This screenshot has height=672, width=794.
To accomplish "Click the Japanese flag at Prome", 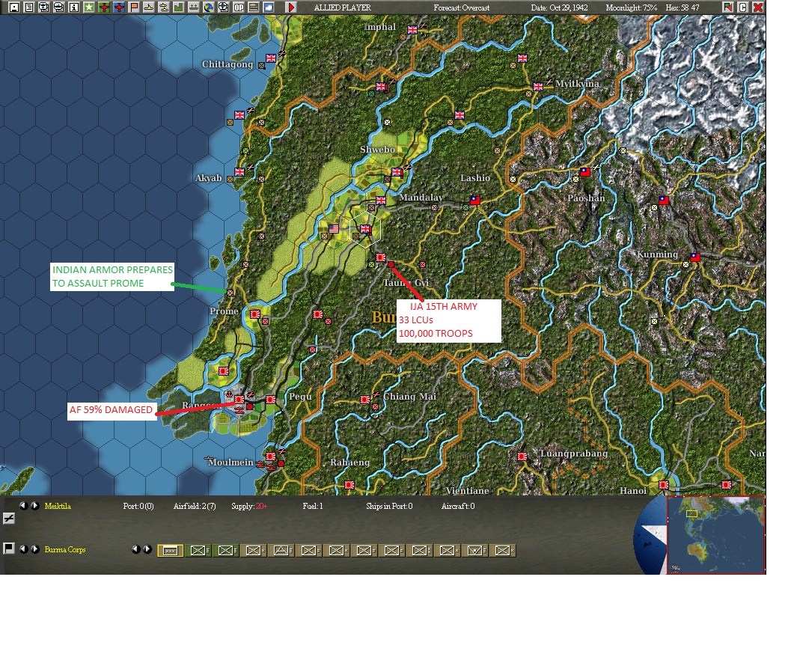I will 255,314.
